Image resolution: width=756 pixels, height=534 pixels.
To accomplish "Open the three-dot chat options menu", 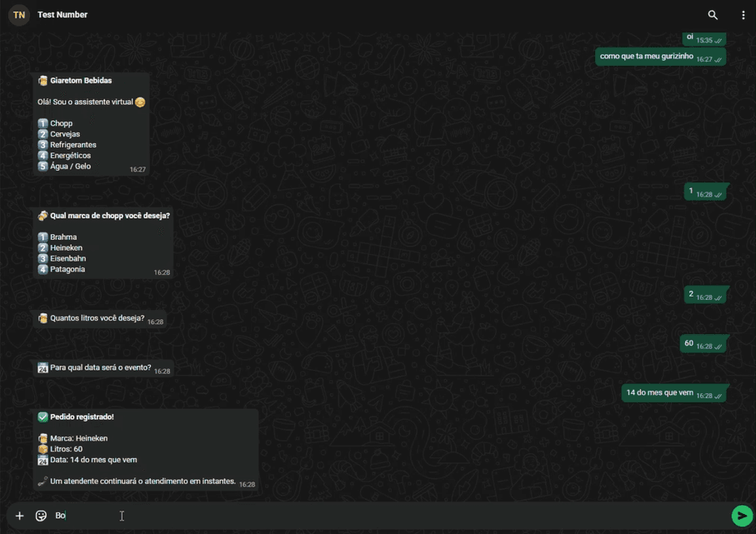I will tap(743, 15).
